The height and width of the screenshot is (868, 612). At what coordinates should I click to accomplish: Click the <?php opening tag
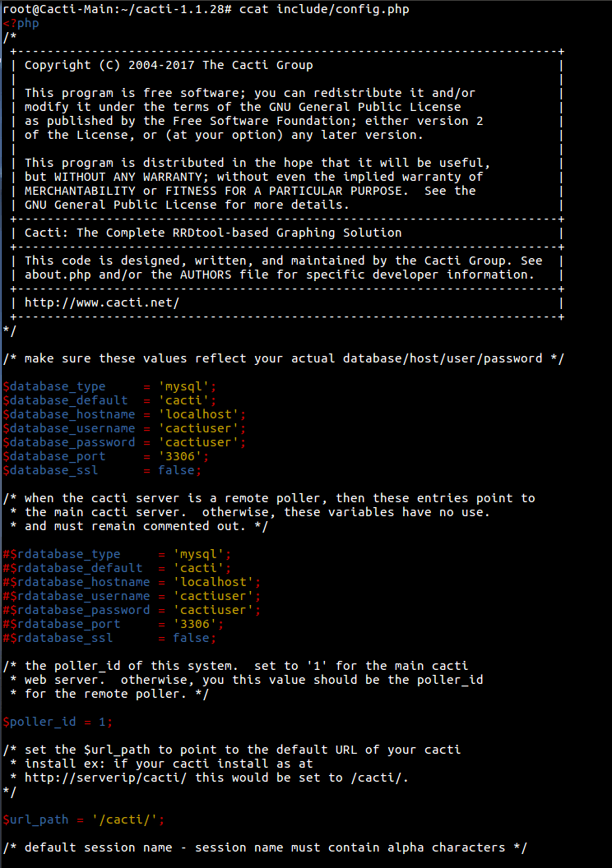[x=21, y=23]
